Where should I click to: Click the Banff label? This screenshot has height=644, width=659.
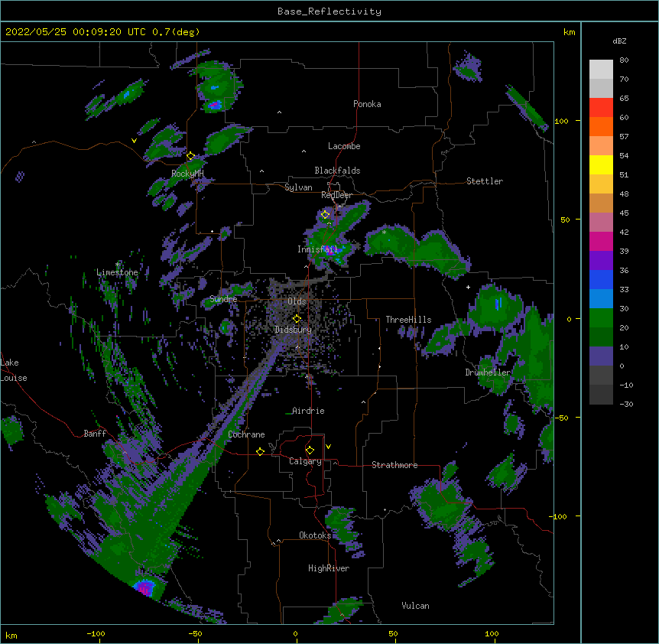pyautogui.click(x=95, y=434)
